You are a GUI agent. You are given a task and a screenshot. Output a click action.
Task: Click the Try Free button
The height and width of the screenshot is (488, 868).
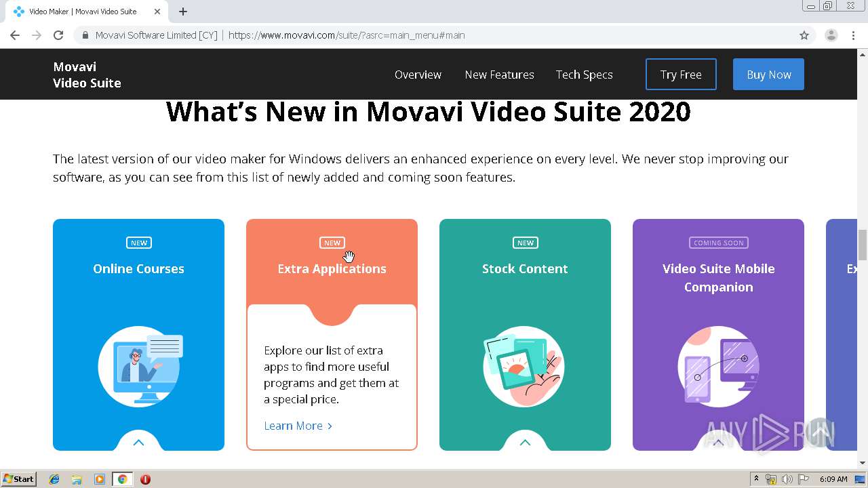681,75
